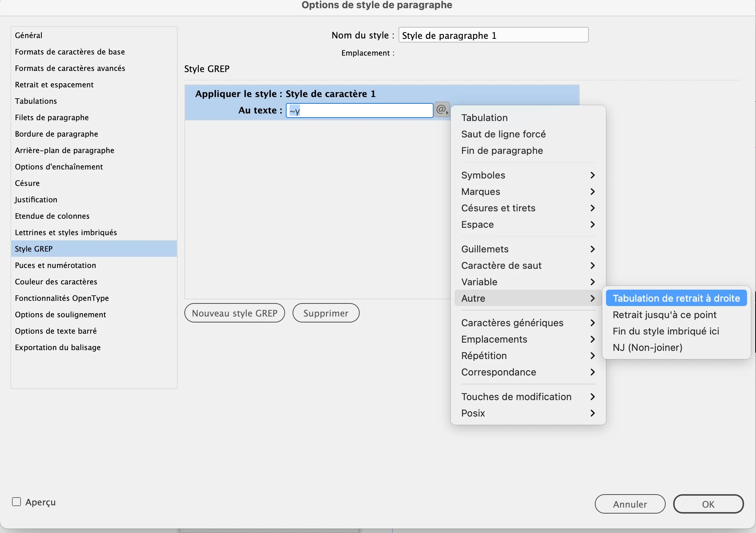Viewport: 756px width, 533px height.
Task: Select Fin du style imbriqué ici
Action: click(666, 331)
